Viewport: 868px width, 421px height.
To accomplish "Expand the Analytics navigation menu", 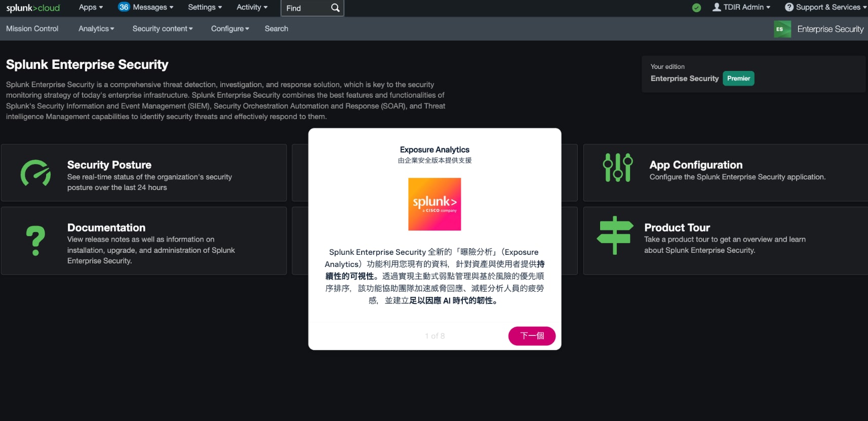I will tap(96, 29).
